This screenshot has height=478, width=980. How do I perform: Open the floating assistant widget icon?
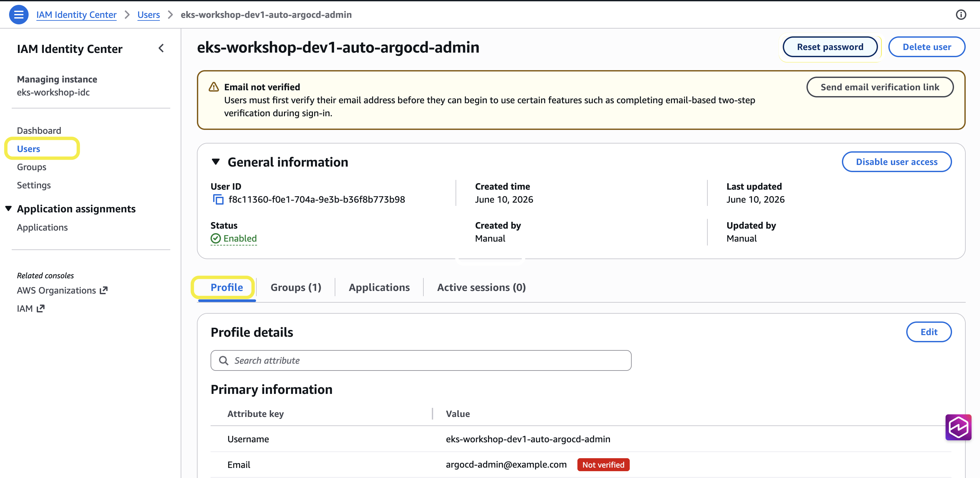tap(958, 427)
